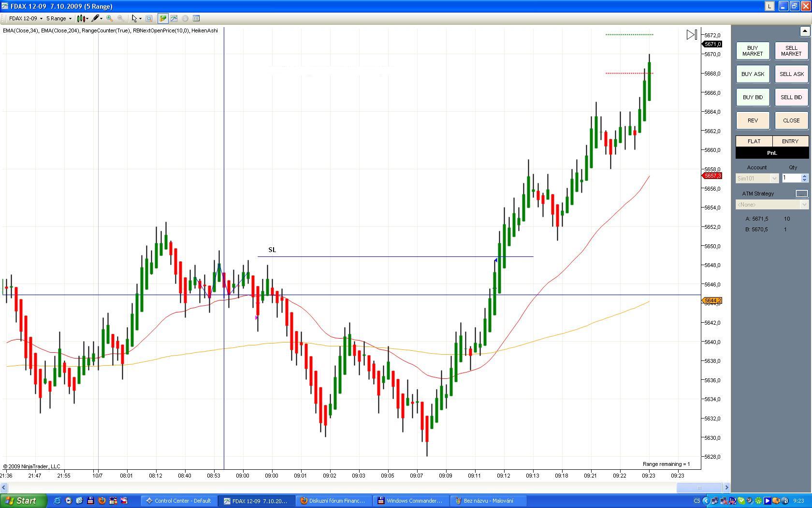Open the drawing tools pen icon
The height and width of the screenshot is (508, 812).
pyautogui.click(x=95, y=18)
